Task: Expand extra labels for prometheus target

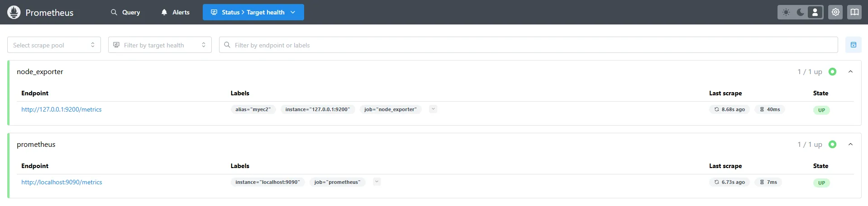Action: tap(377, 182)
